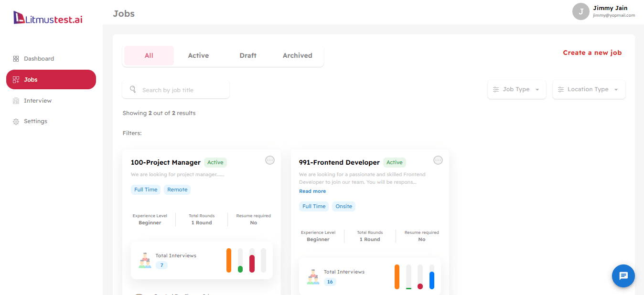Open the Location Type filter dropdown

[x=589, y=89]
